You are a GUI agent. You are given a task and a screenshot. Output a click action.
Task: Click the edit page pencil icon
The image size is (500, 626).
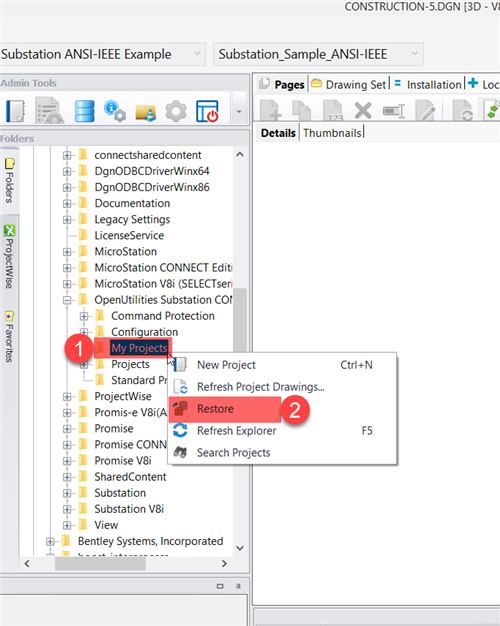[425, 111]
